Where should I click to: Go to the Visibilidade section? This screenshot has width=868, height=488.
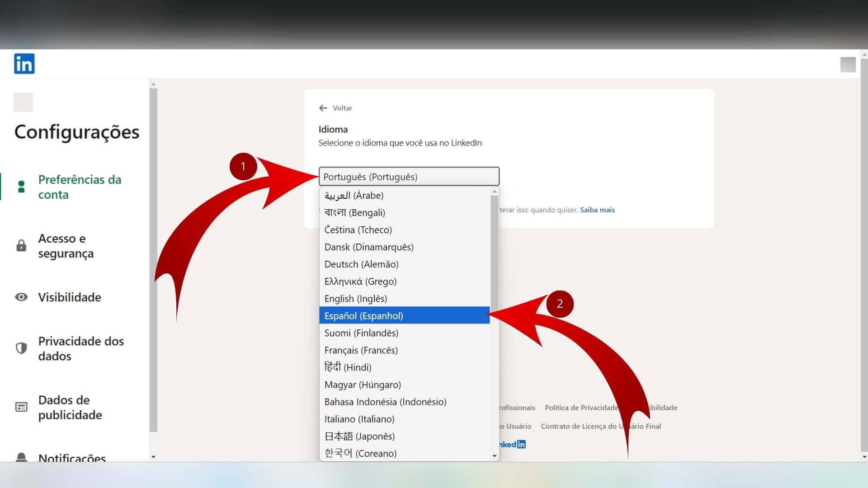[x=70, y=297]
